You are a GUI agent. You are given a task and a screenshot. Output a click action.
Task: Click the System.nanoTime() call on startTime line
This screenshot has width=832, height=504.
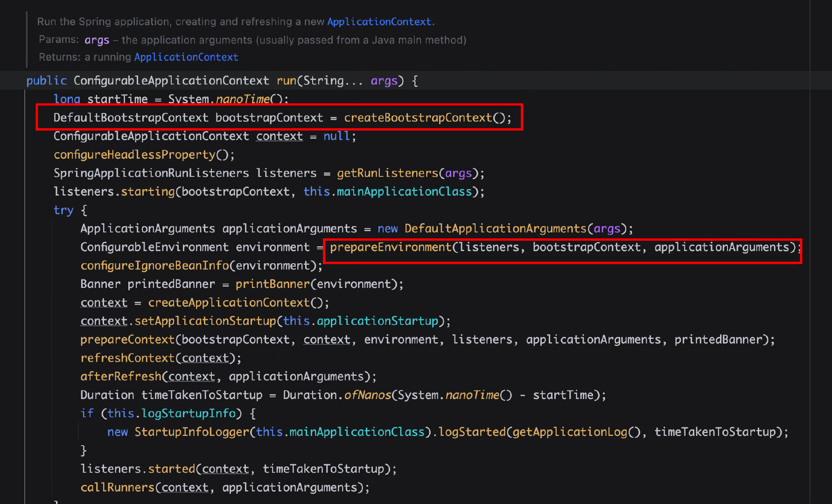[226, 99]
